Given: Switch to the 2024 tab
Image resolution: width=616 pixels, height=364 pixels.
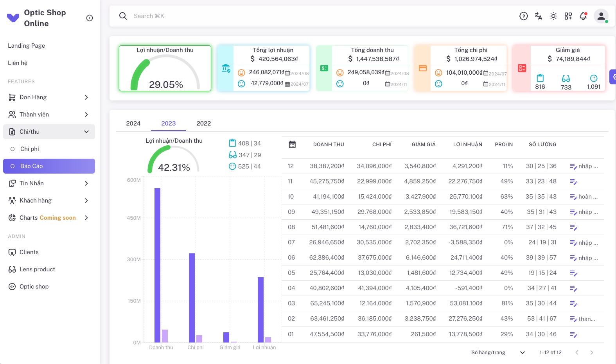Looking at the screenshot, I should point(133,124).
